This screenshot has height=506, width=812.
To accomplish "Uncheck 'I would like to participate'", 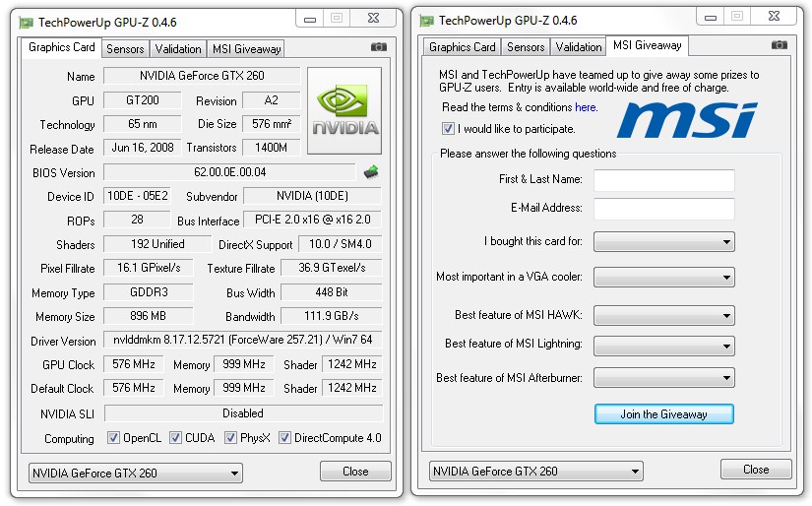I will (448, 128).
